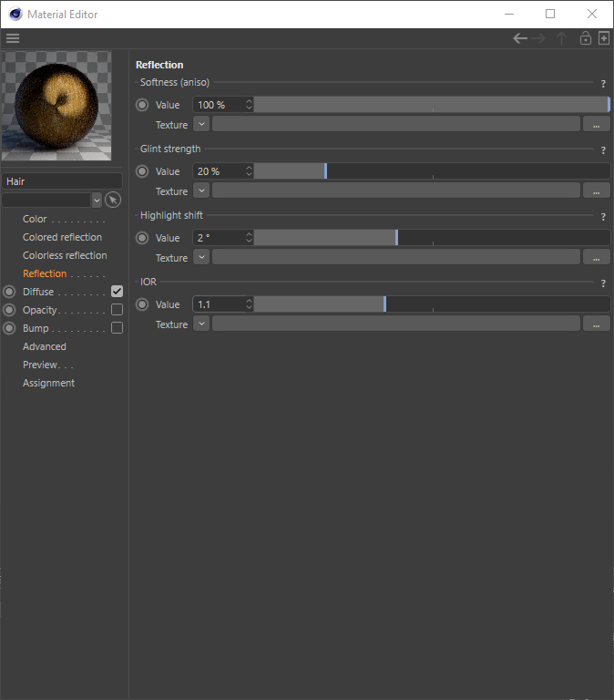Click the forward navigation arrow
Image resolution: width=614 pixels, height=700 pixels.
[538, 38]
